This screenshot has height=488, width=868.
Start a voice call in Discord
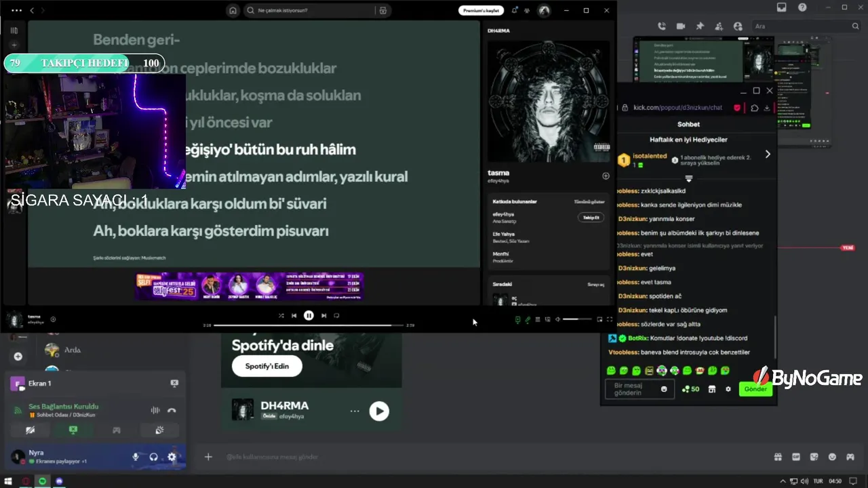point(661,26)
